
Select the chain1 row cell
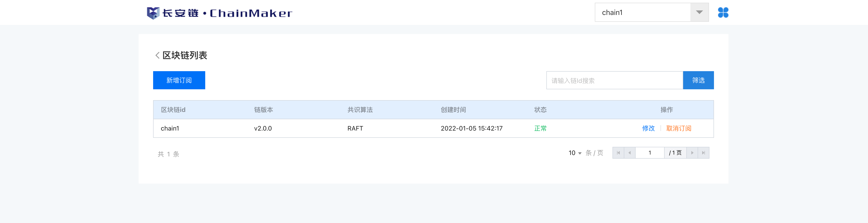tap(170, 128)
